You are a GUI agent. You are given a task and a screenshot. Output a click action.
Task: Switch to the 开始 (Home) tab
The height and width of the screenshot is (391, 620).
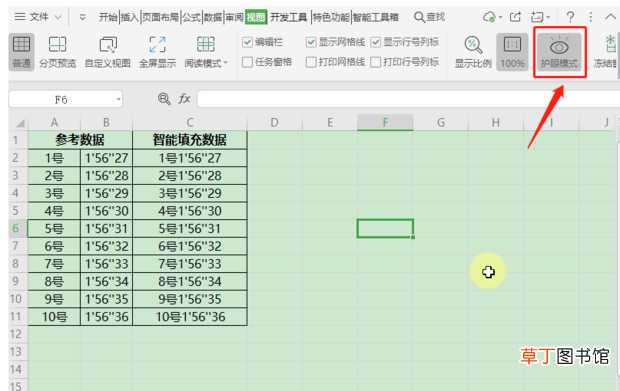pos(108,17)
